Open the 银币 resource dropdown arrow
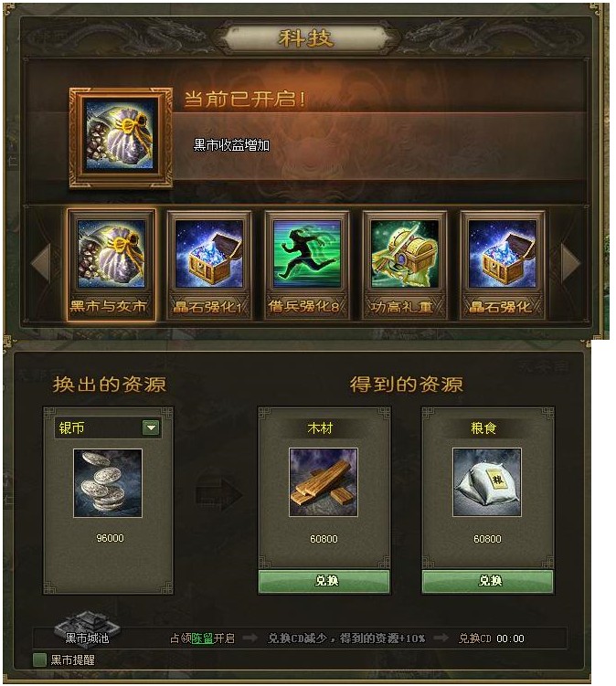This screenshot has height=686, width=616. pos(151,427)
